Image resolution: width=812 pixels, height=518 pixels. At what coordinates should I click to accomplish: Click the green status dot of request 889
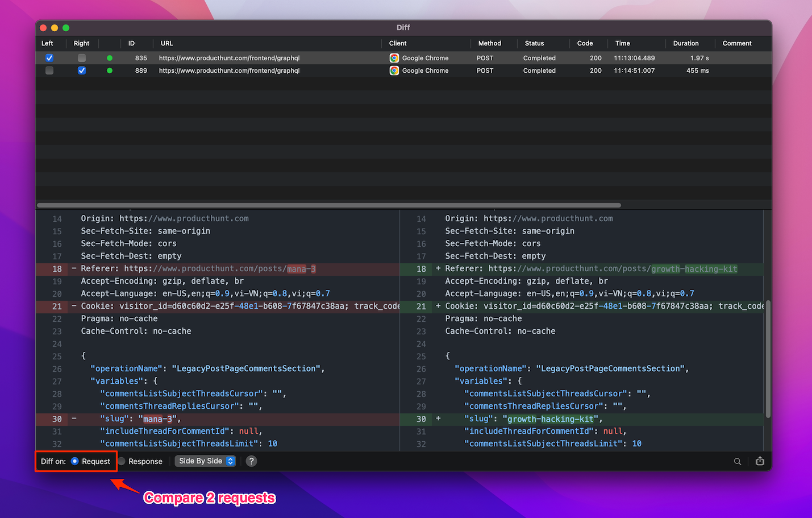(110, 71)
